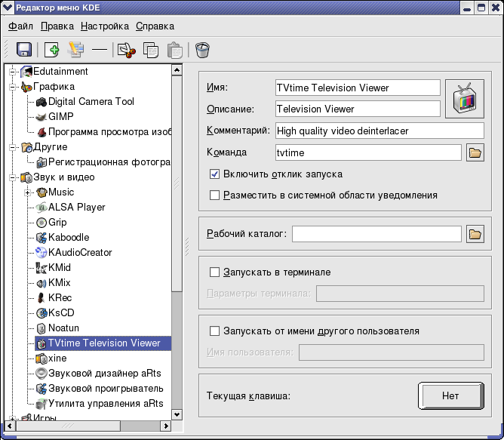Click the Нет shortcut key button
Screen dimensions: 504x440
point(451,395)
